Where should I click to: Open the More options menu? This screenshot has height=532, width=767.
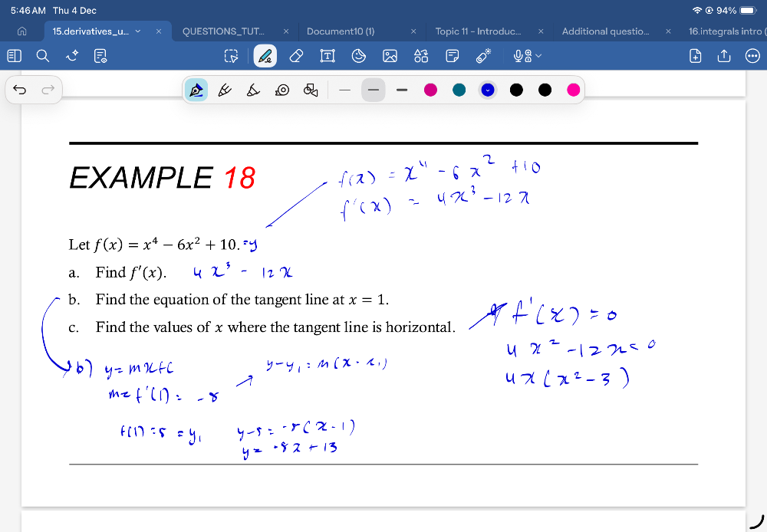752,55
